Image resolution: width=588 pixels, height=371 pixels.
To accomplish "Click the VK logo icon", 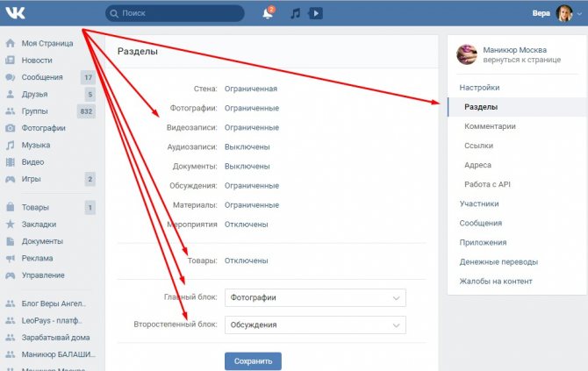I will (15, 13).
